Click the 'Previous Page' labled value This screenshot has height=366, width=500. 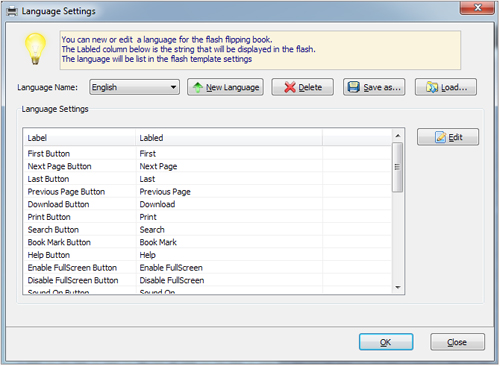point(165,192)
